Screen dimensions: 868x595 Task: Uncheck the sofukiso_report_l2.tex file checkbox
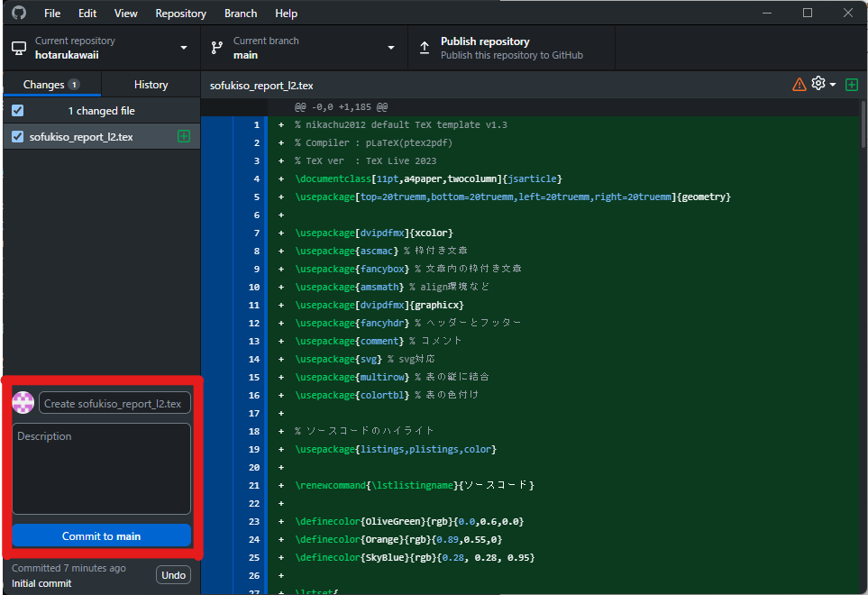(15, 136)
